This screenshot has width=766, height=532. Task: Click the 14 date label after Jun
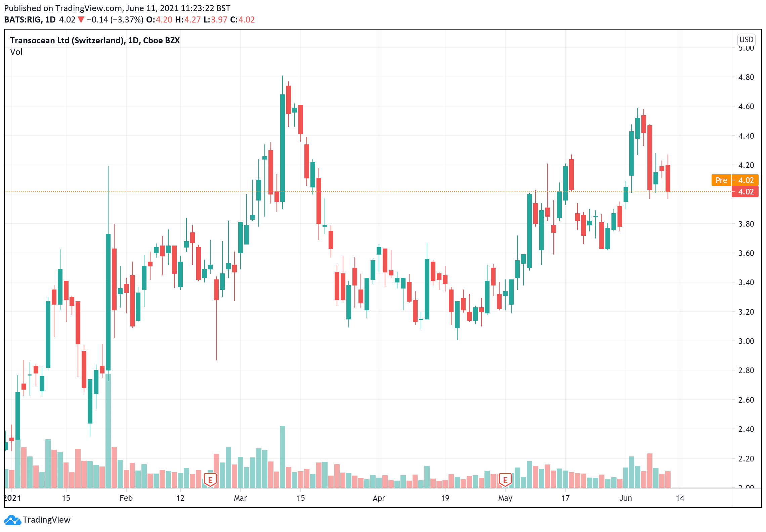click(680, 498)
